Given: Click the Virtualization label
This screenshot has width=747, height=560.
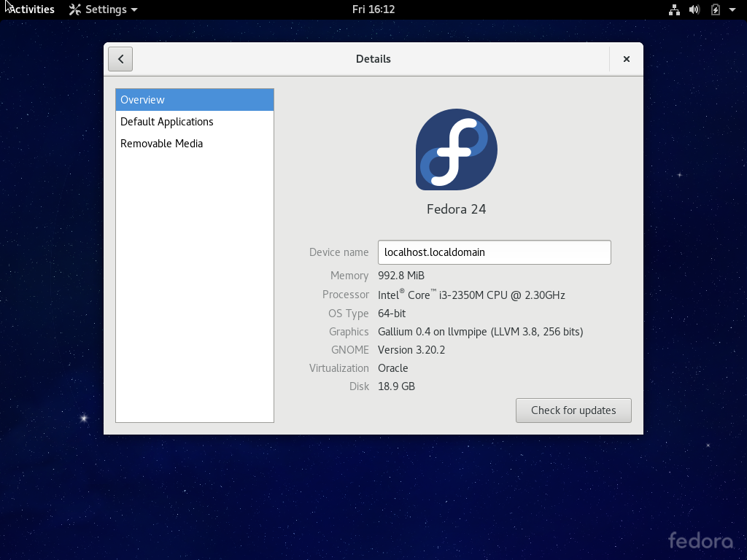Looking at the screenshot, I should (338, 368).
